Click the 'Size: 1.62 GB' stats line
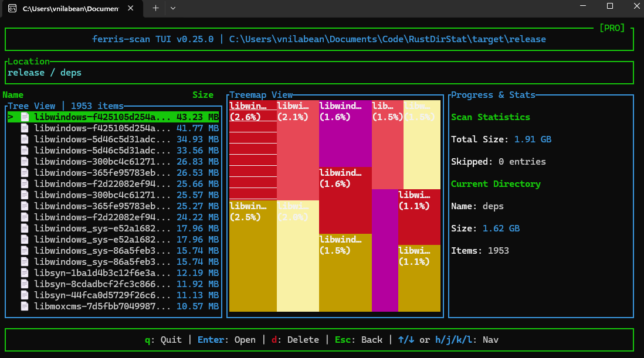 [x=486, y=229]
